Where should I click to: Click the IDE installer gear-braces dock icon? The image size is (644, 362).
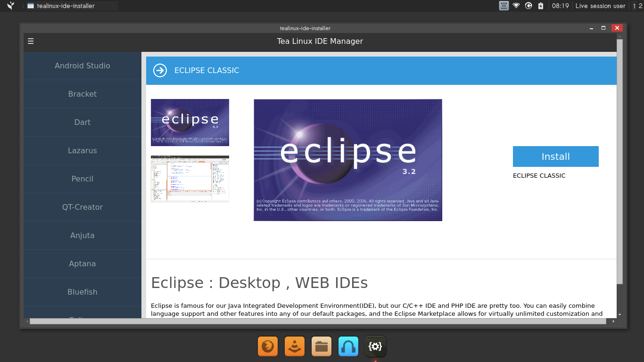point(375,346)
